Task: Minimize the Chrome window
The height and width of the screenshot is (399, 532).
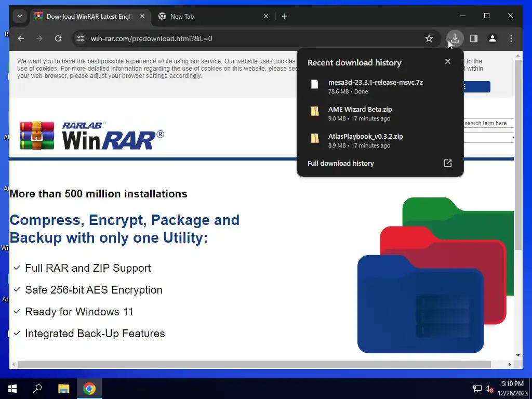Action: coord(463,16)
